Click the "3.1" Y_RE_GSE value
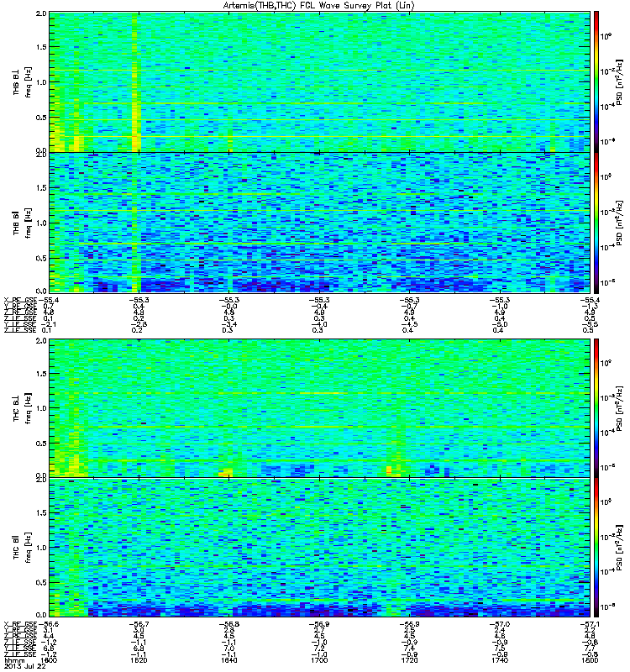Screen dimensions: 630x672 point(48,631)
